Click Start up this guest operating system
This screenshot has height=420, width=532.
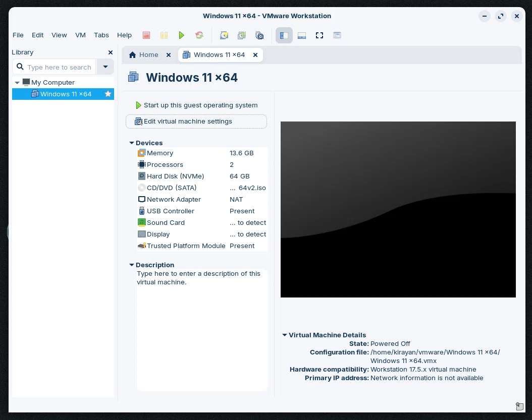(x=196, y=105)
